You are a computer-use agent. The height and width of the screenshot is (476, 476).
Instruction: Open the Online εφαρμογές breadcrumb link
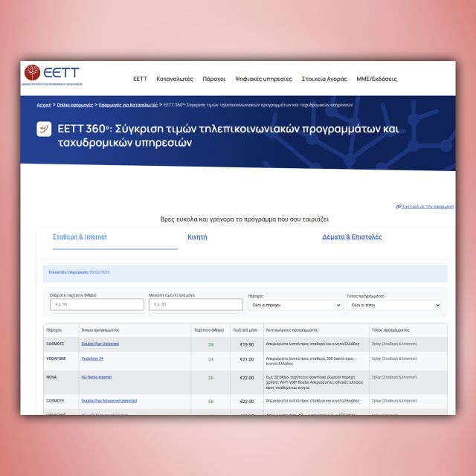[x=75, y=105]
